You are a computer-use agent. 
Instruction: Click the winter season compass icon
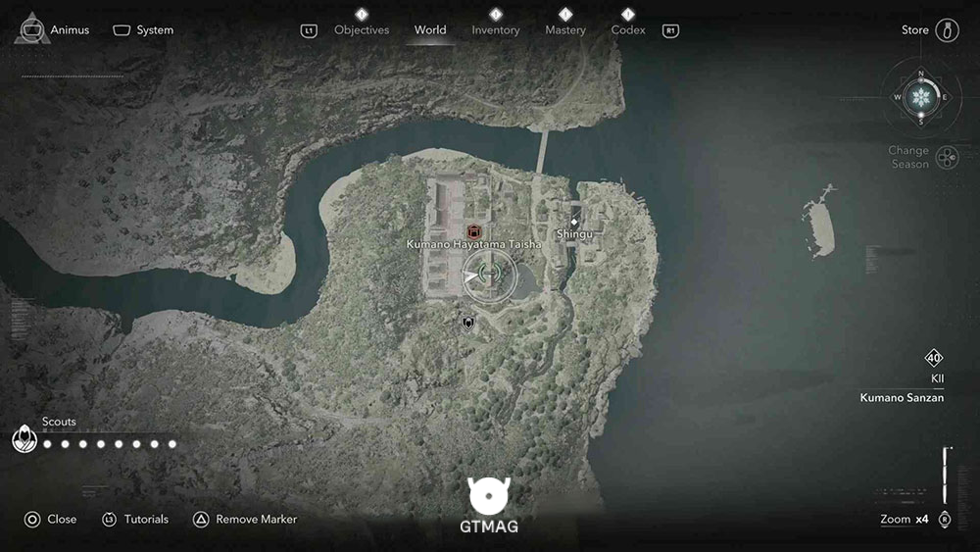pyautogui.click(x=920, y=97)
